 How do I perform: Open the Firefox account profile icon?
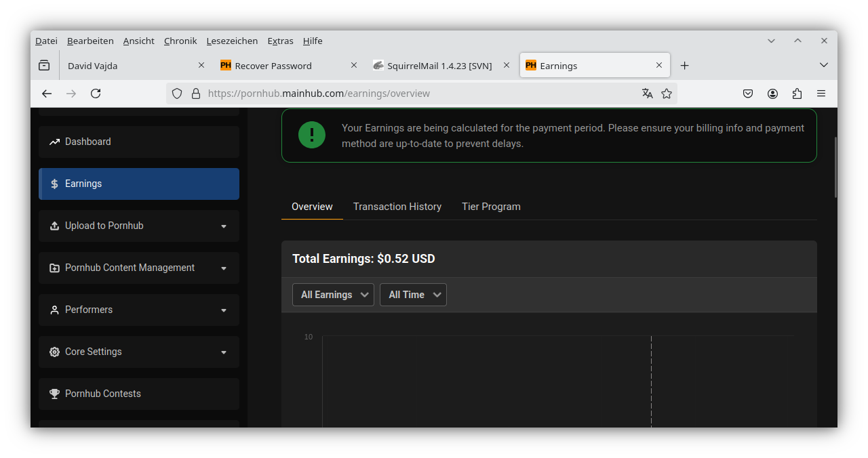pyautogui.click(x=772, y=93)
